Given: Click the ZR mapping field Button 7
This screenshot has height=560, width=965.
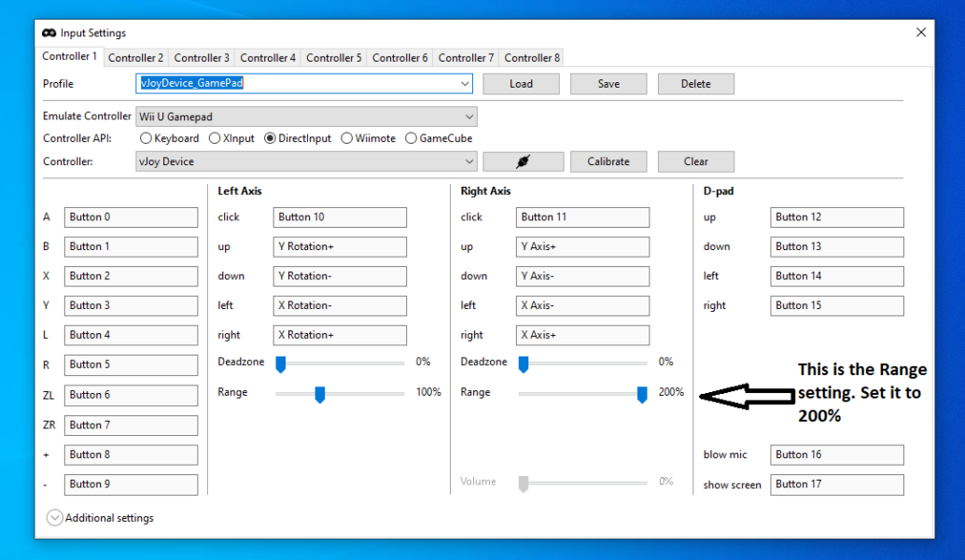Looking at the screenshot, I should pyautogui.click(x=131, y=426).
